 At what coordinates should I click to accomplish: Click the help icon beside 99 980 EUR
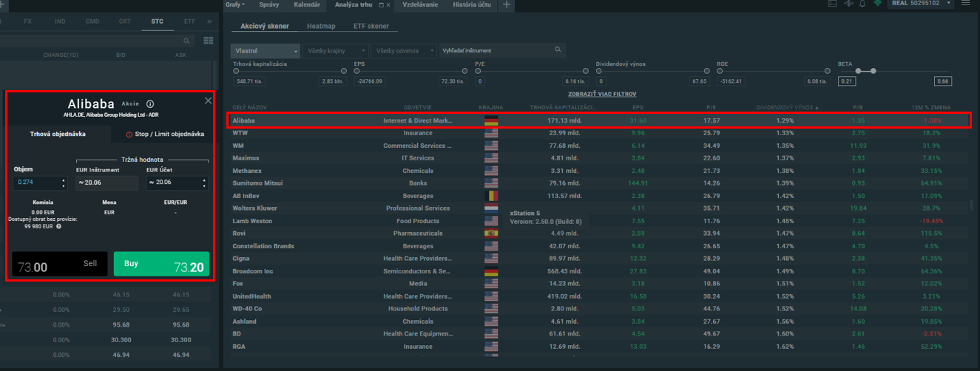pos(58,226)
